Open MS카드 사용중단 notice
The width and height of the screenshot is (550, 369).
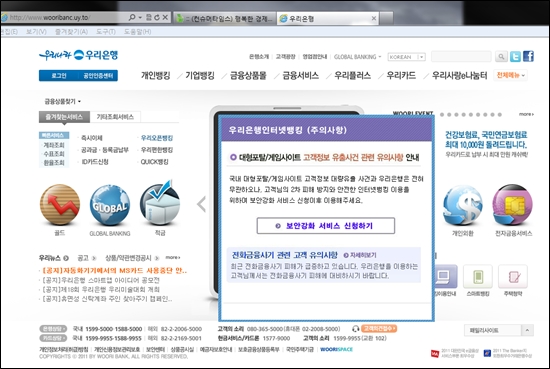coord(114,270)
